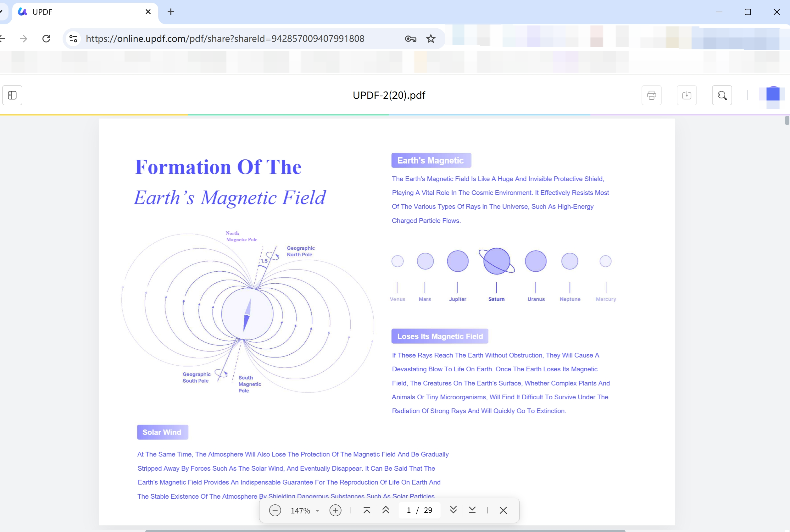Close the floating page navigation bar
This screenshot has width=790, height=532.
[503, 510]
